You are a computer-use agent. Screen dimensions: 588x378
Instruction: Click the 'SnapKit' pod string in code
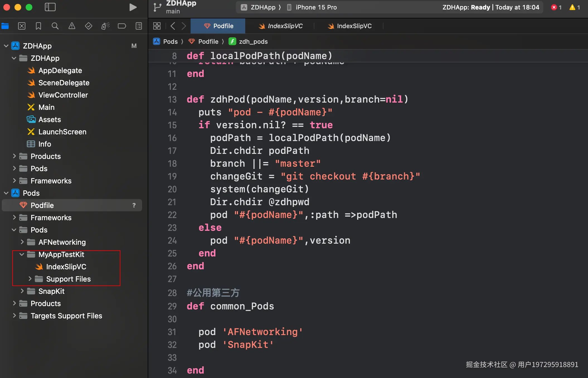(x=248, y=345)
